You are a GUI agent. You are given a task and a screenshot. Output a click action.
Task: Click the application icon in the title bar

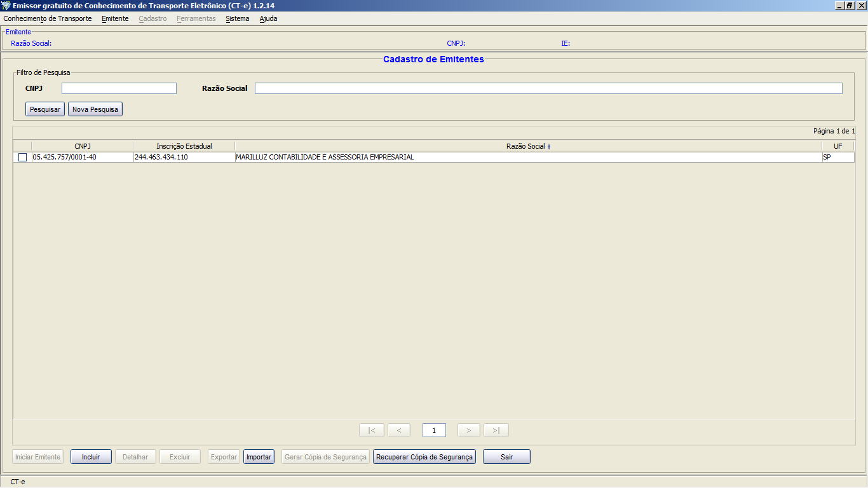tap(6, 5)
